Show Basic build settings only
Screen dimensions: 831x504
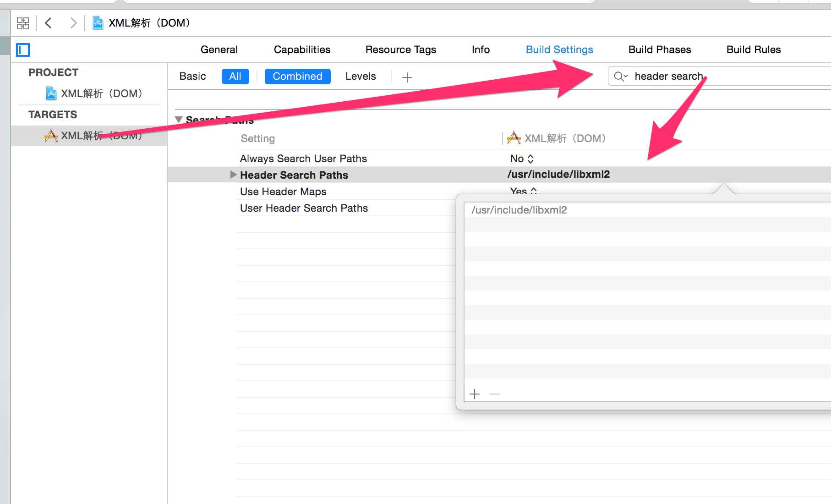[192, 76]
